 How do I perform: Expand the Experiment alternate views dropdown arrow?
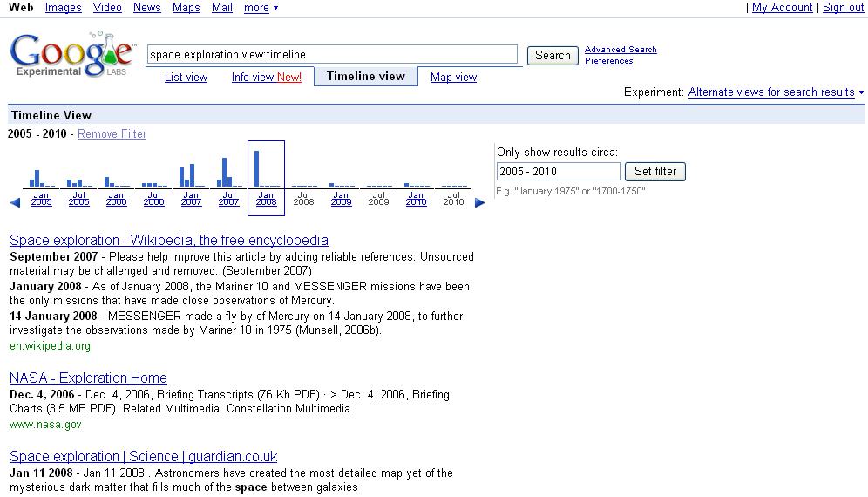pyautogui.click(x=861, y=92)
